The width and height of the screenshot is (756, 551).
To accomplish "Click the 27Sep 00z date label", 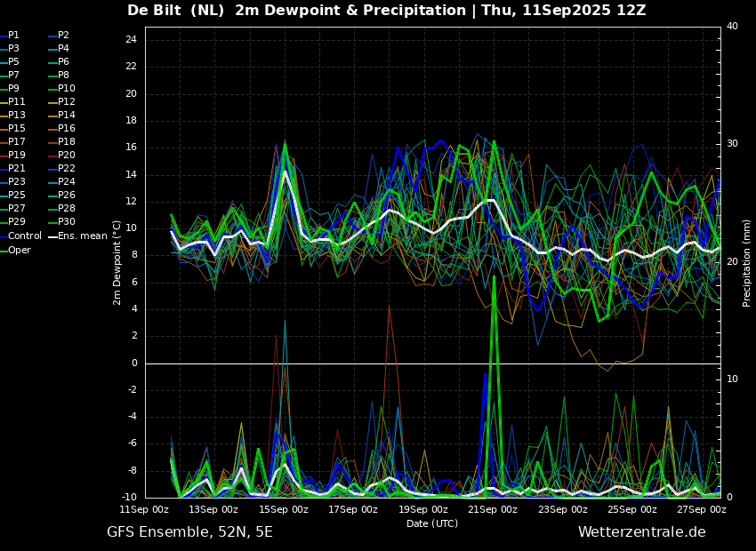I will coord(702,509).
